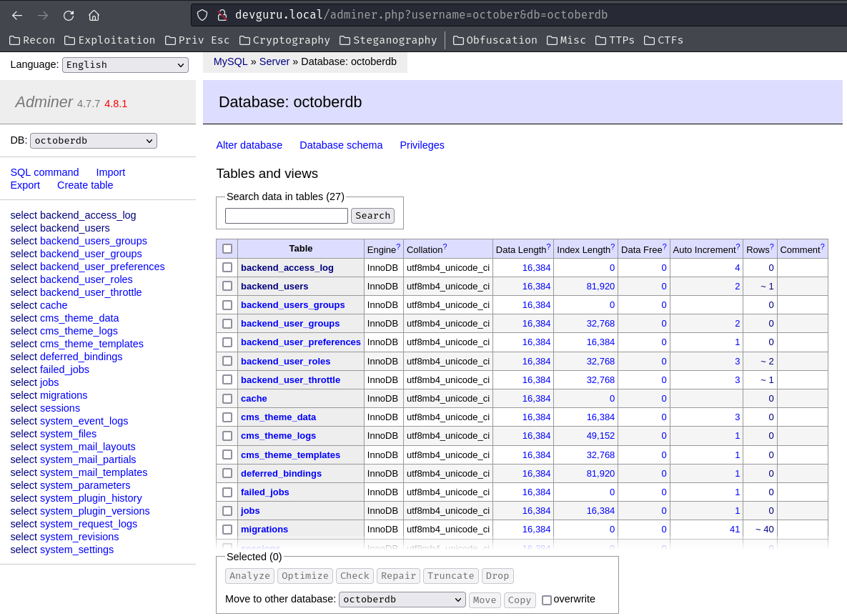Tick the select-all checkbox in table header

click(x=227, y=249)
